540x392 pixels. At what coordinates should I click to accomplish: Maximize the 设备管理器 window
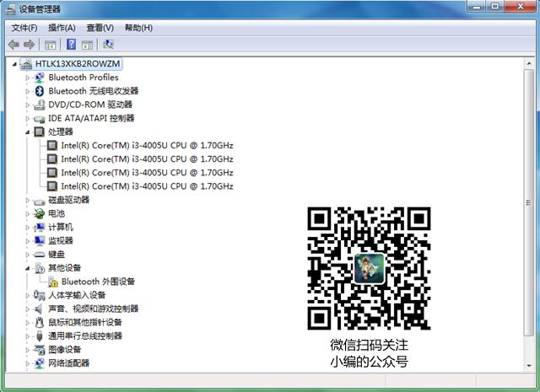495,7
